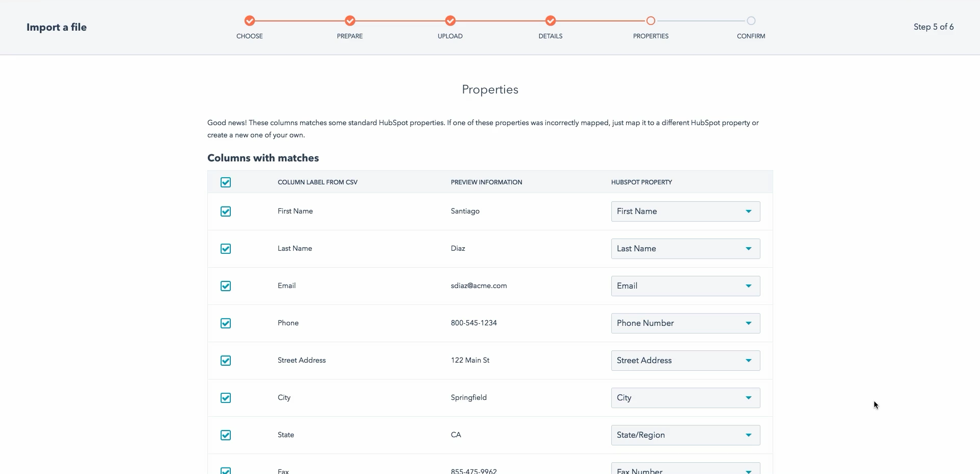
Task: Click the Details step checkmark icon
Action: coord(551,21)
